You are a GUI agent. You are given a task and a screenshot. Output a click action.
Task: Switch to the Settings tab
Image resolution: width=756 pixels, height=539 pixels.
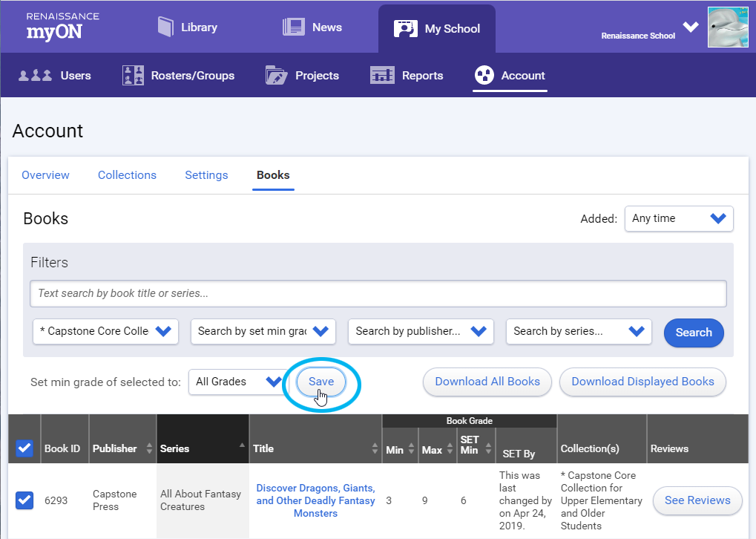click(x=206, y=175)
